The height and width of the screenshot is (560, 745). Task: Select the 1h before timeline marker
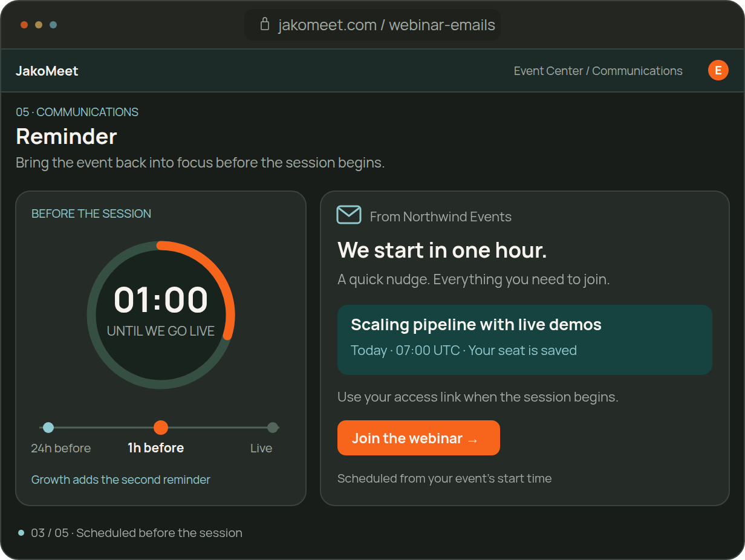click(x=161, y=428)
